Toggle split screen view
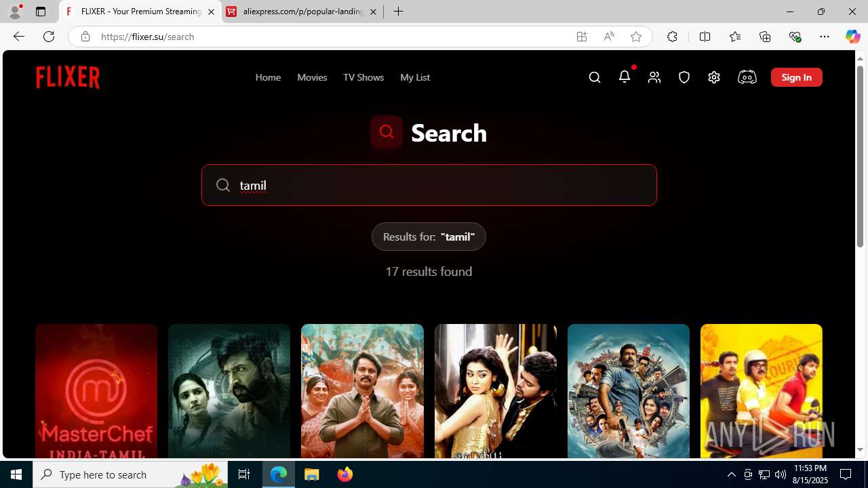The image size is (868, 488). click(705, 37)
